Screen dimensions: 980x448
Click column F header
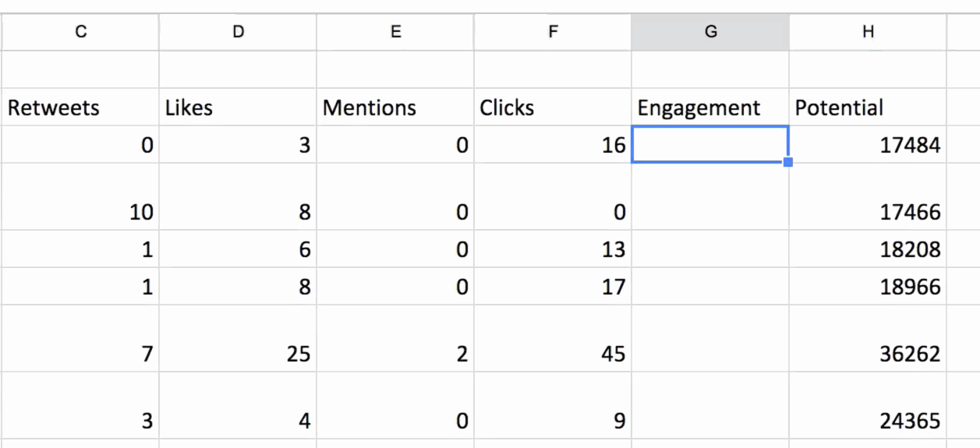(x=552, y=32)
